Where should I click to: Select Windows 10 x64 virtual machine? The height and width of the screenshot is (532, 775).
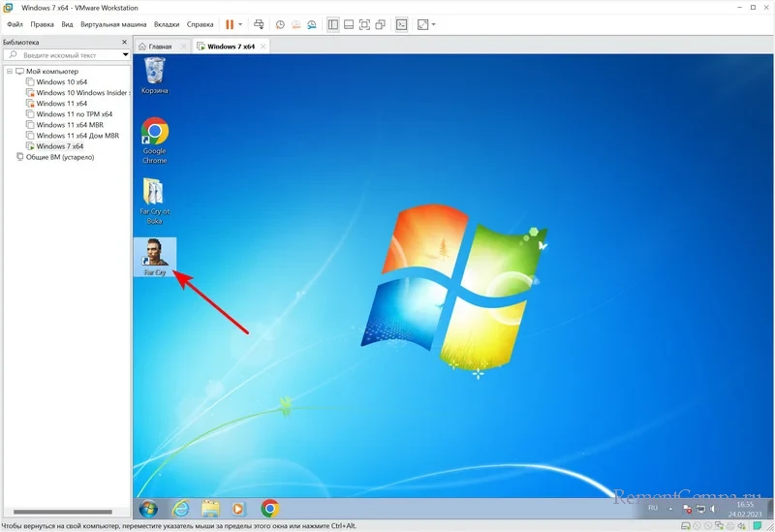click(62, 82)
